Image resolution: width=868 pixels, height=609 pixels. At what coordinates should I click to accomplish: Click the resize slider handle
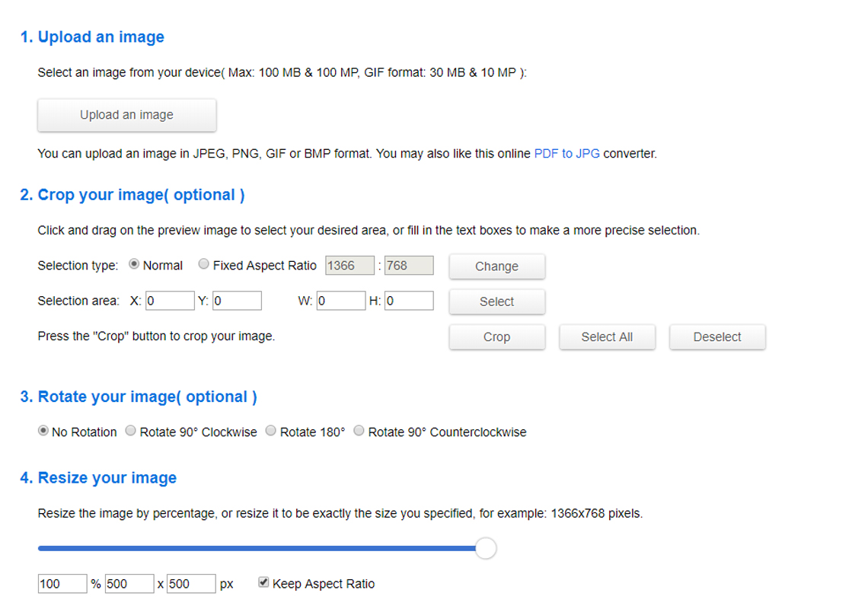[x=486, y=548]
